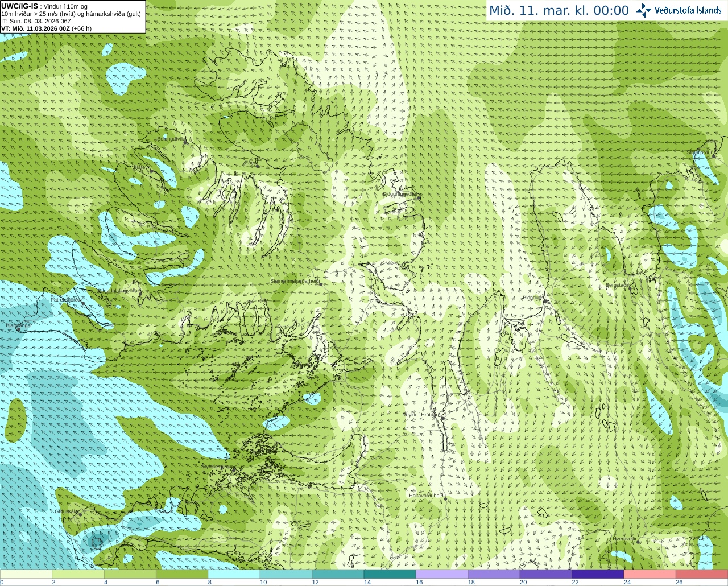Select the Stykkishólmur station label
The image size is (728, 586).
pyautogui.click(x=218, y=467)
